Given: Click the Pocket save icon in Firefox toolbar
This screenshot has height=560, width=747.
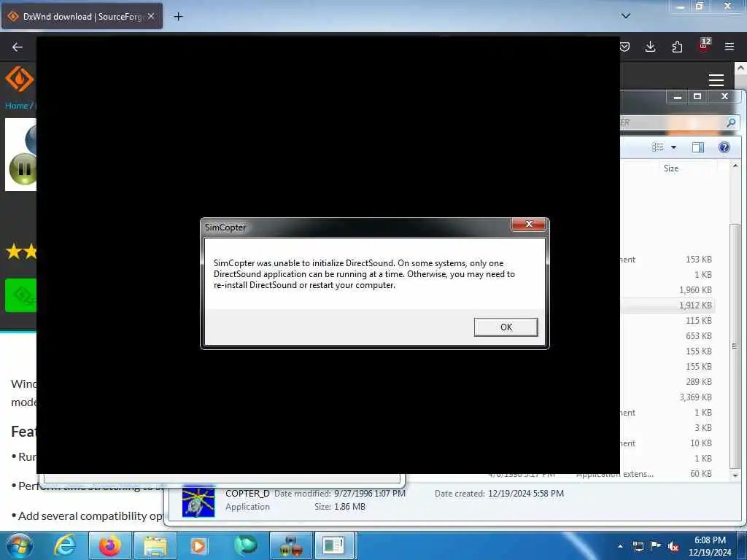Looking at the screenshot, I should coord(624,47).
